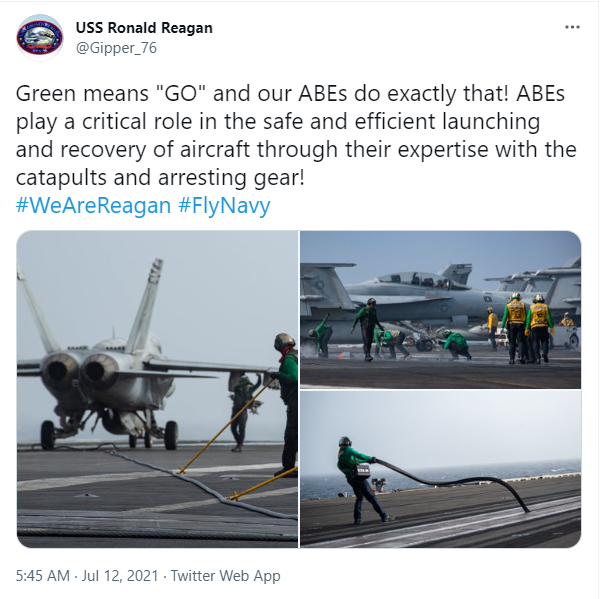The image size is (600, 599).
Task: Open the USS Ronald Reagan profile avatar
Action: 40,38
